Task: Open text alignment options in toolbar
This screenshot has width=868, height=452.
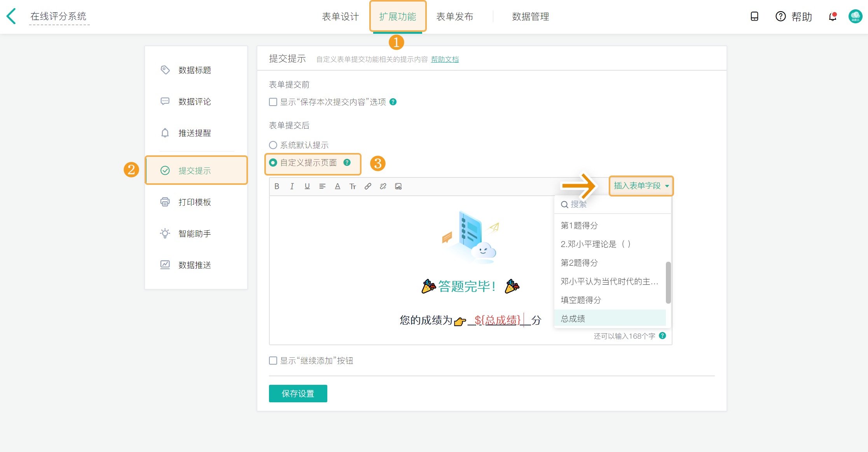Action: 322,186
